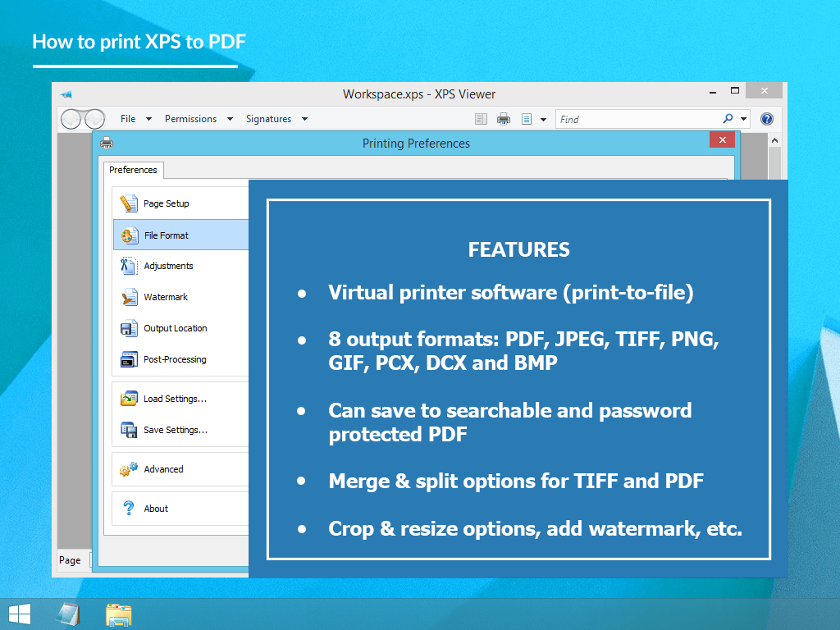Click the page view icon in toolbar

click(x=527, y=119)
